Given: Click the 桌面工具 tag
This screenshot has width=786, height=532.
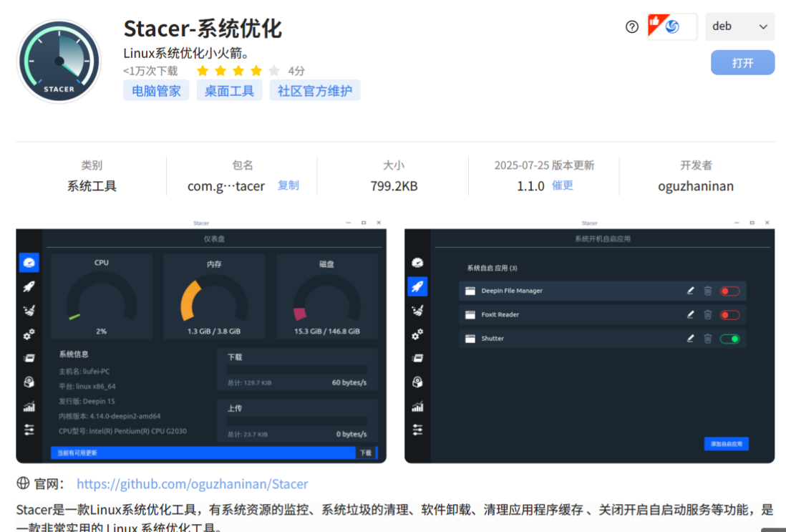Looking at the screenshot, I should (229, 91).
